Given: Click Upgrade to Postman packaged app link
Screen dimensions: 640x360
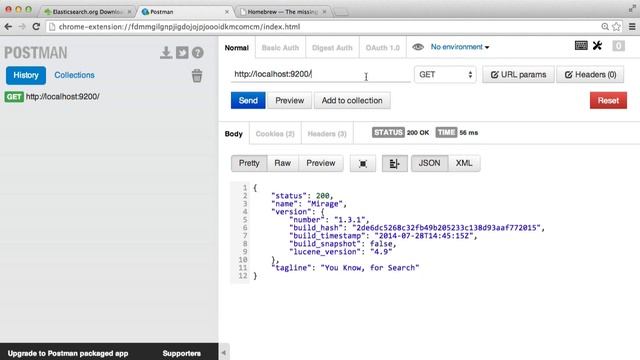Looking at the screenshot, I should (68, 353).
